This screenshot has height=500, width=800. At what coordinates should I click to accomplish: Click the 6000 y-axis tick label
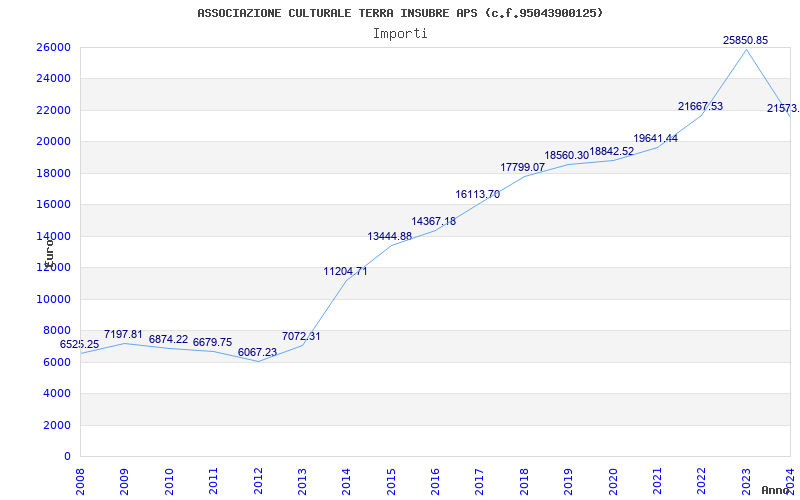point(57,362)
